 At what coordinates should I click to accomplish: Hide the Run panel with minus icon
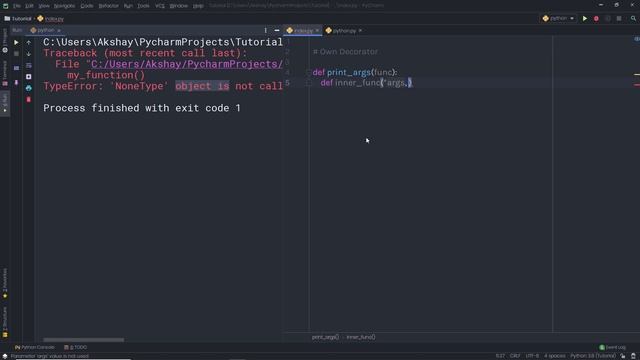[x=277, y=30]
